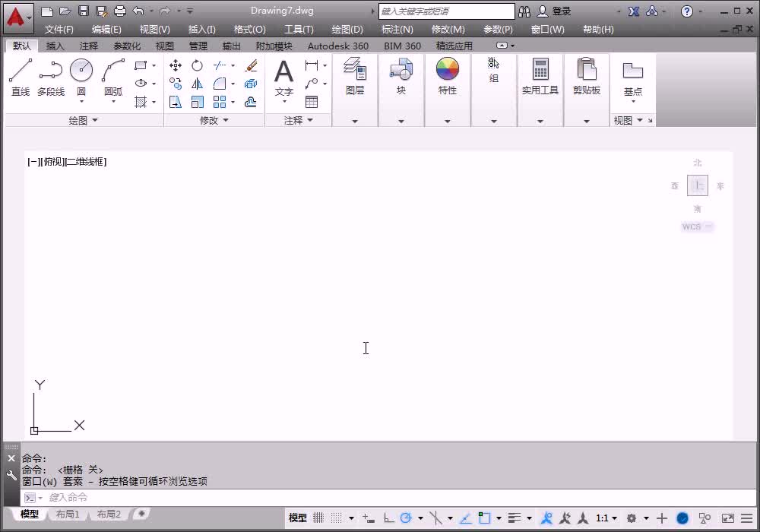
Task: Click the 基点 view button
Action: point(632,78)
